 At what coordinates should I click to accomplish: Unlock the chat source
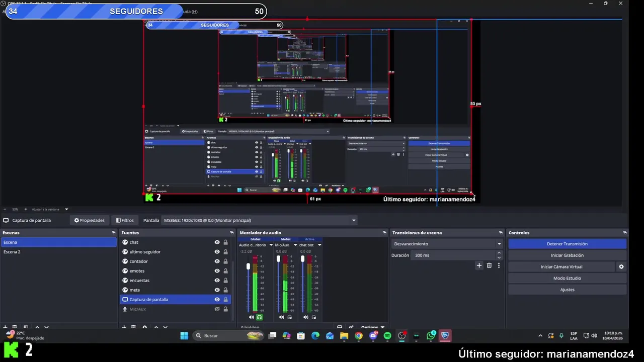[x=225, y=242]
